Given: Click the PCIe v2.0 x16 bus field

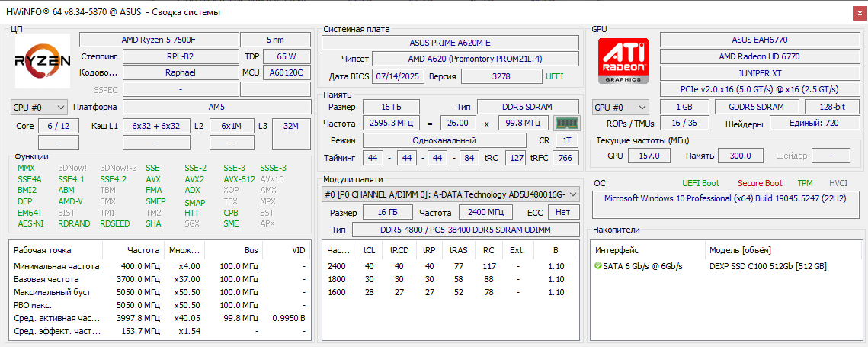Looking at the screenshot, I should [x=759, y=89].
